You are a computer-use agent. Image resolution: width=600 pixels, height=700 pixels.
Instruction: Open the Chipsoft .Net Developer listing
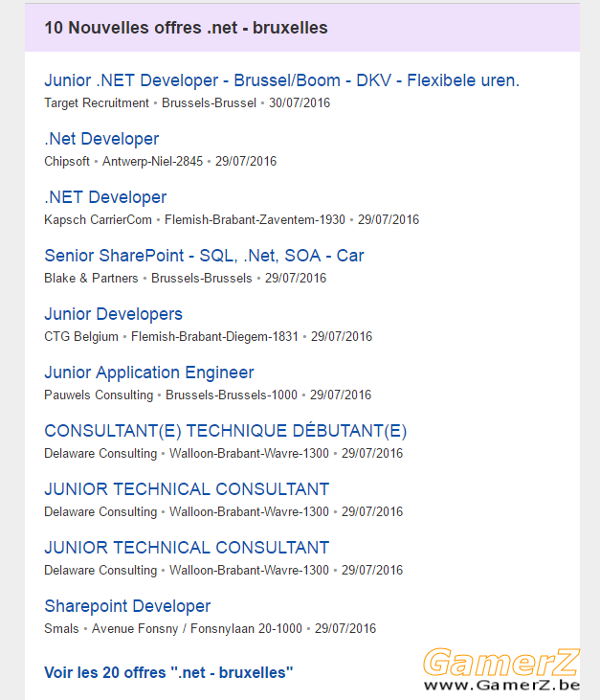[x=101, y=139]
